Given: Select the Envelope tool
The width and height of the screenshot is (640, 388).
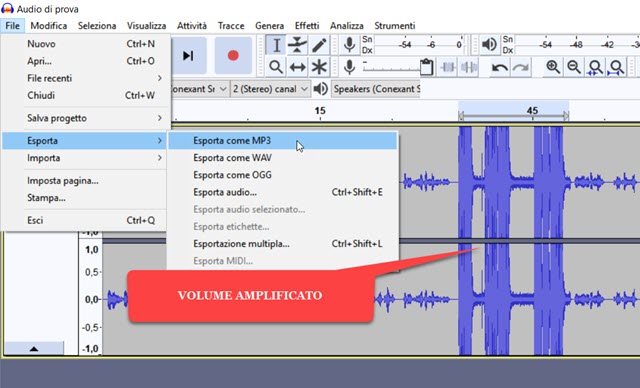Looking at the screenshot, I should pos(297,45).
